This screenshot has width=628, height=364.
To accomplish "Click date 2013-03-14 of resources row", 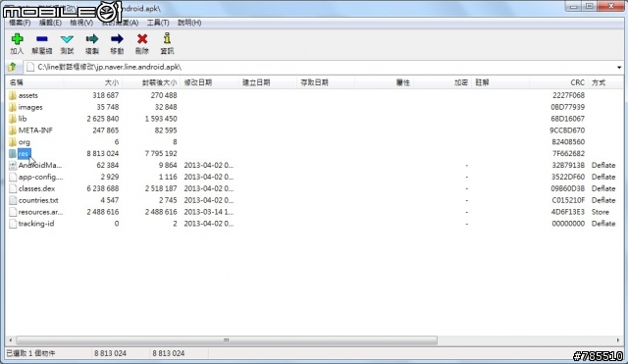I will pos(209,211).
